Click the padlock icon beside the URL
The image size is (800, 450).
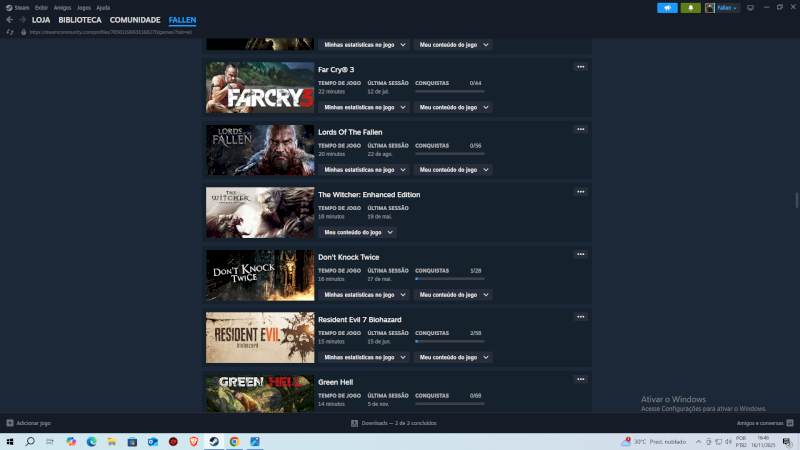pyautogui.click(x=23, y=32)
